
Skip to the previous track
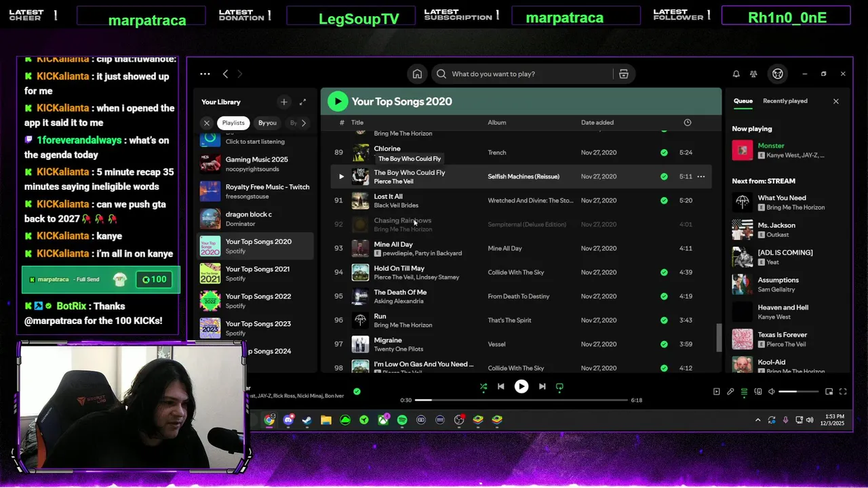(x=500, y=386)
